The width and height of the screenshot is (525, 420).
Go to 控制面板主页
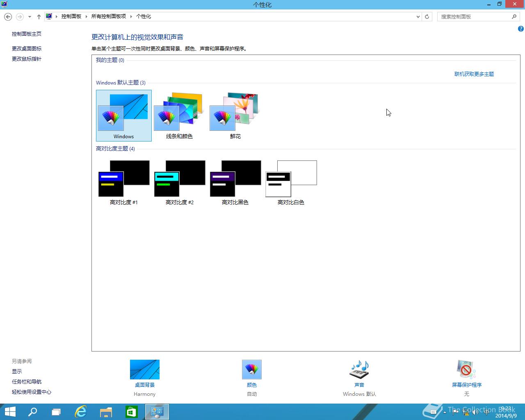(27, 34)
